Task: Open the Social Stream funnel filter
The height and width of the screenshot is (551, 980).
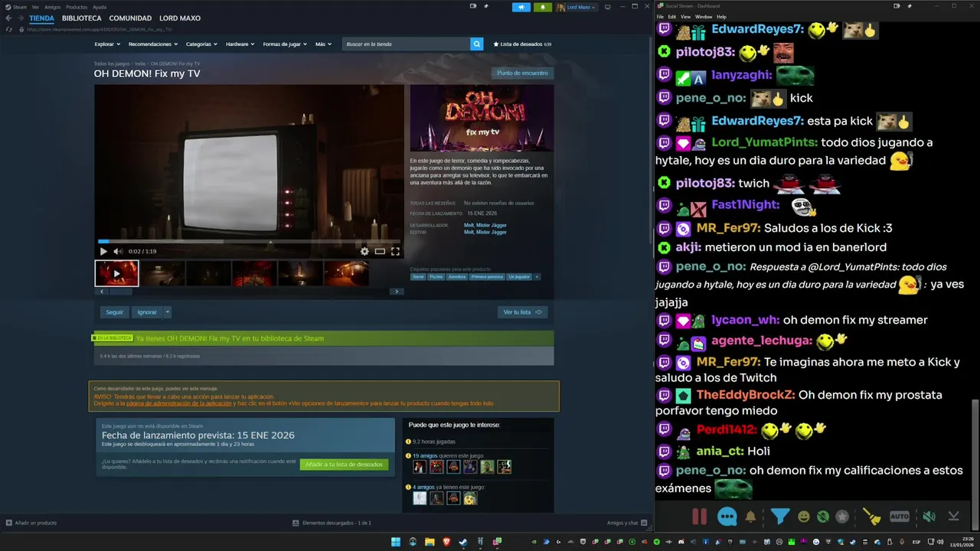Action: [x=779, y=517]
